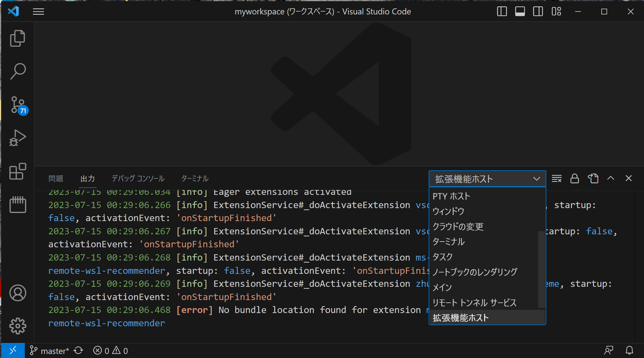
Task: Show errors and warnings count
Action: coord(110,351)
